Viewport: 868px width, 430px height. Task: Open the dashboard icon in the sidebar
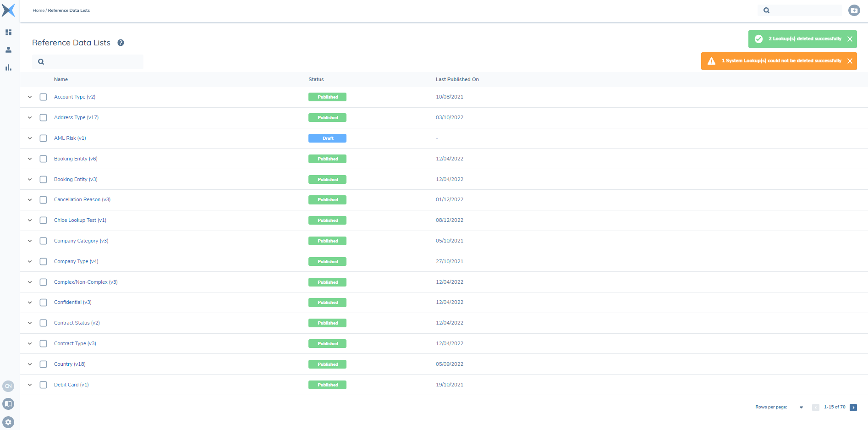[8, 32]
